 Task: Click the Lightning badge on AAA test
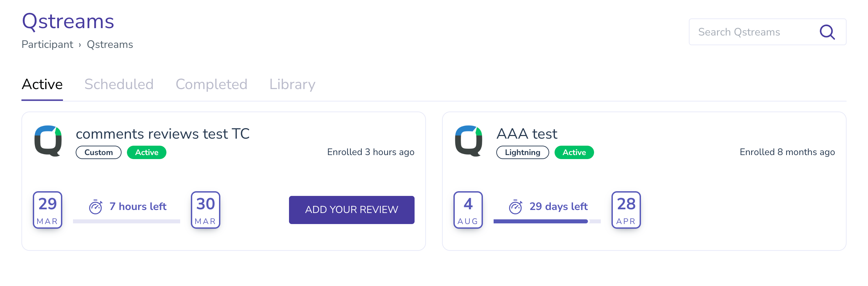(523, 152)
